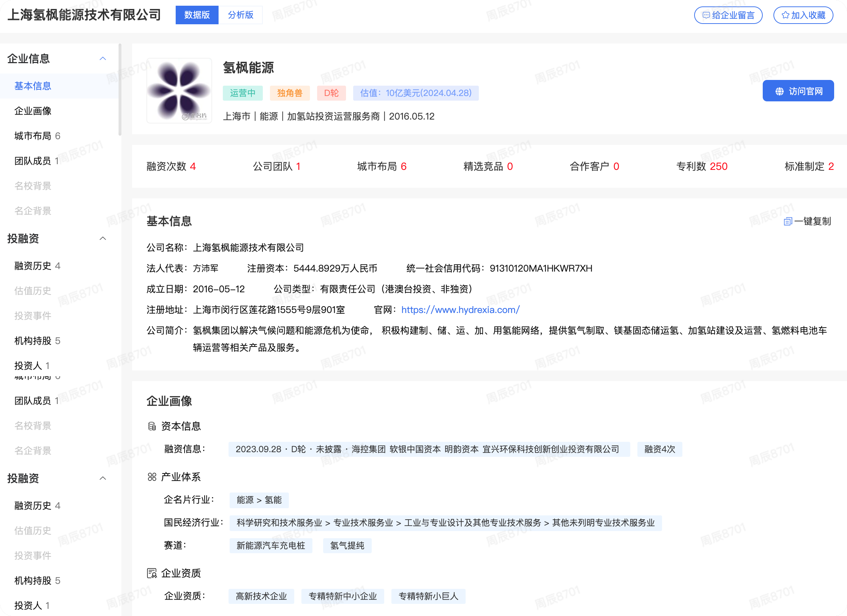Click the legal representative name 方沛军
The height and width of the screenshot is (616, 847).
[206, 268]
